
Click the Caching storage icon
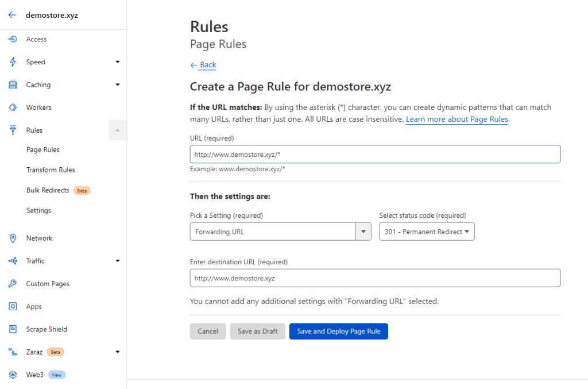[x=13, y=85]
